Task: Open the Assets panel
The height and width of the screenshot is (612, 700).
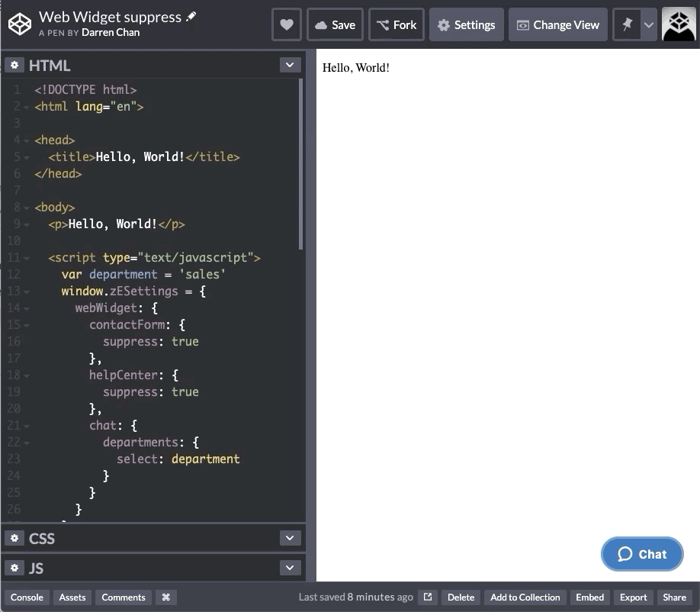Action: pyautogui.click(x=72, y=598)
